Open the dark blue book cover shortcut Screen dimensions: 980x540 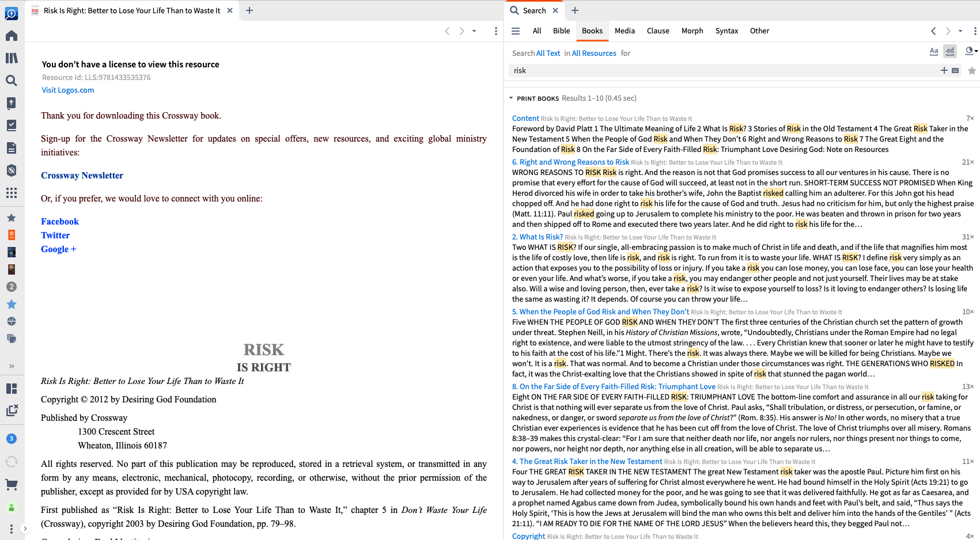pyautogui.click(x=12, y=252)
